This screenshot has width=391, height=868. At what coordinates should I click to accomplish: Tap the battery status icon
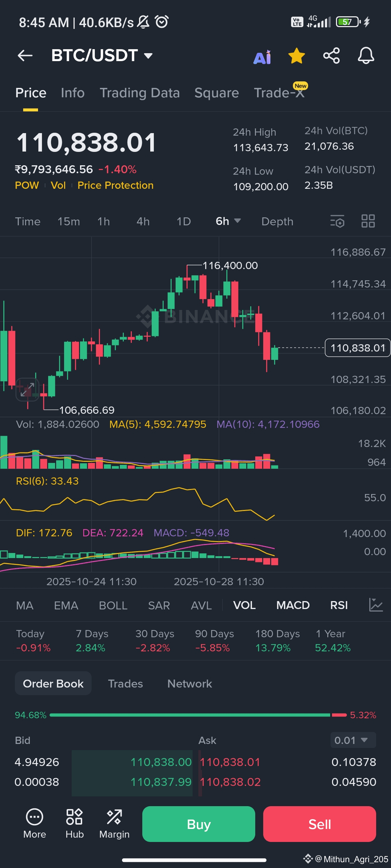click(x=348, y=22)
